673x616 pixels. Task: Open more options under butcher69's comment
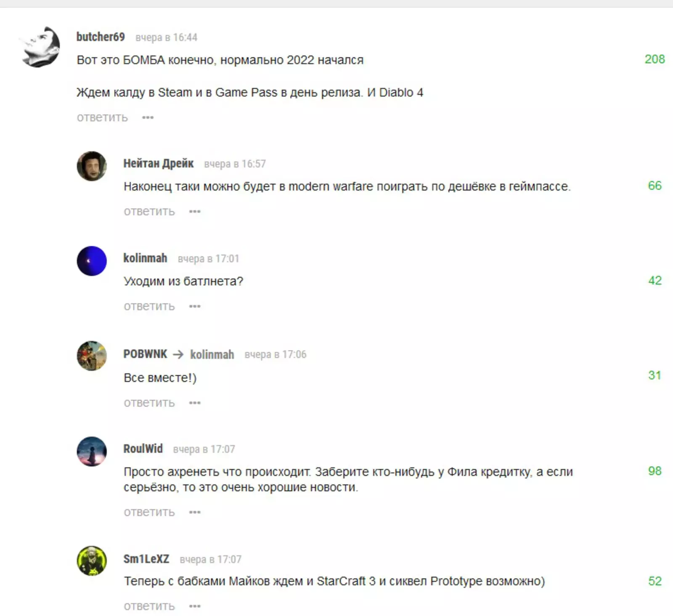click(x=148, y=117)
